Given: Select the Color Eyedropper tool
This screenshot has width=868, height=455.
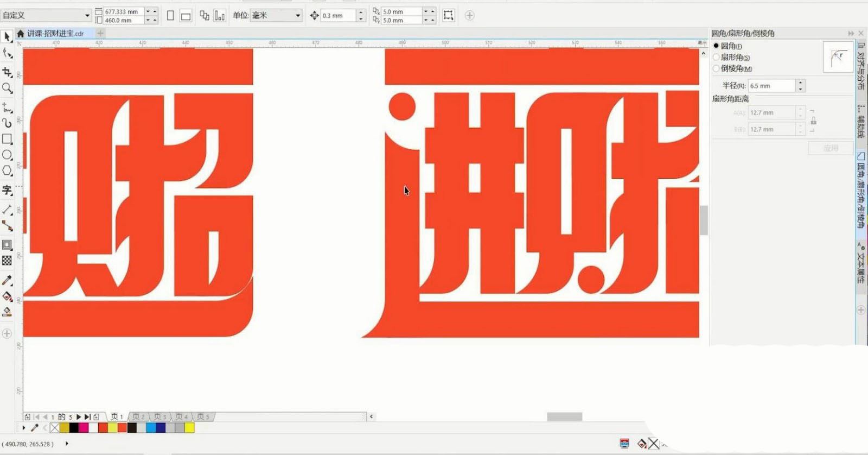Looking at the screenshot, I should (x=7, y=280).
